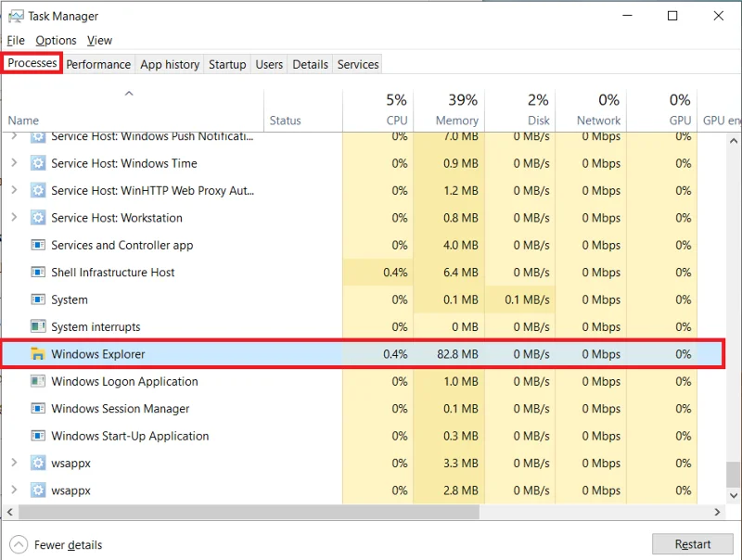This screenshot has width=742, height=560.
Task: Sort by the CPU column header
Action: click(x=378, y=110)
